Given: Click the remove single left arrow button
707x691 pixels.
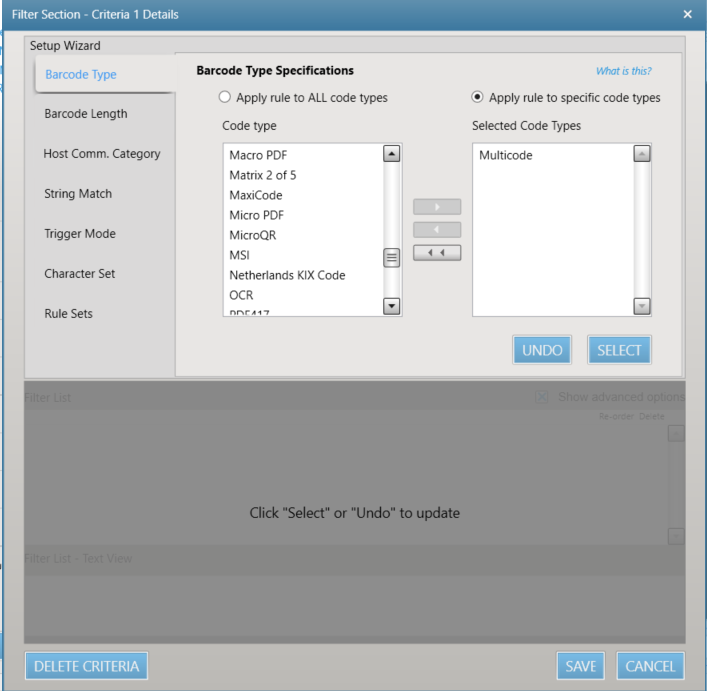Looking at the screenshot, I should (x=437, y=230).
